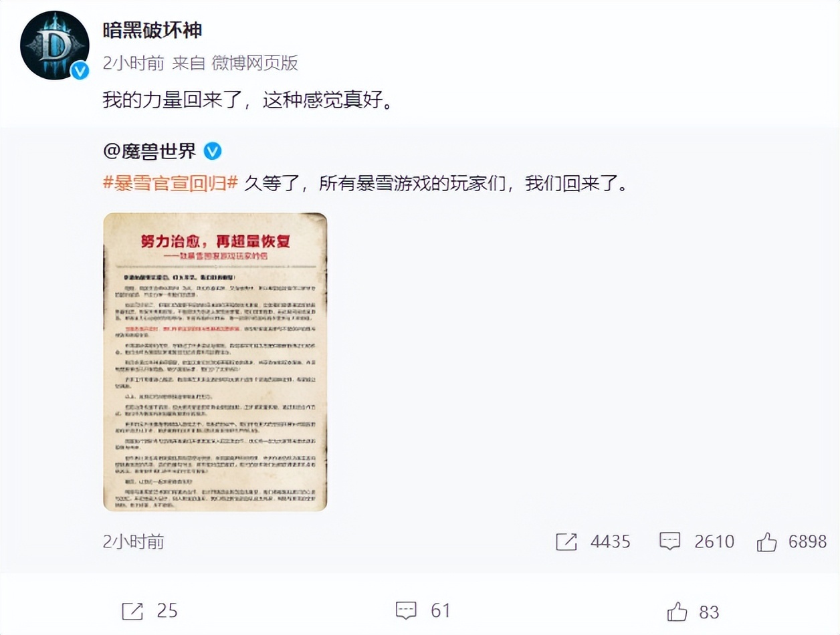Open the 暗黑破坏神 profile avatar
This screenshot has height=635, width=840.
click(x=54, y=45)
